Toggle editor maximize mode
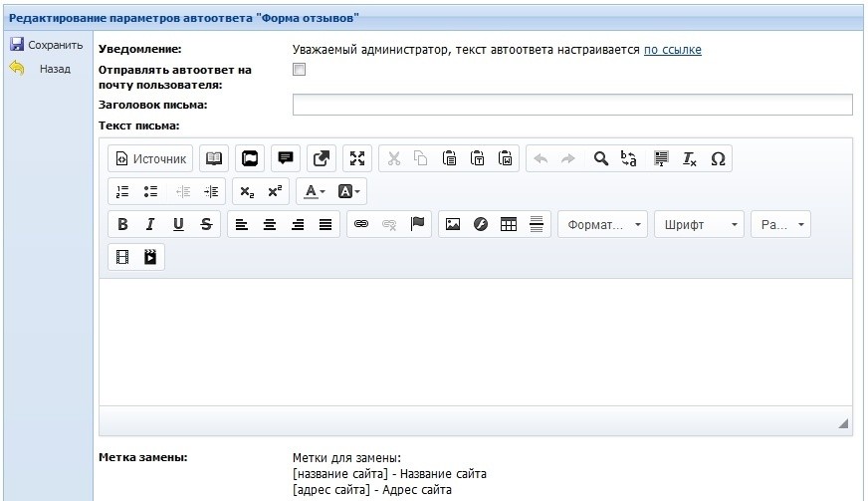The height and width of the screenshot is (501, 868). click(x=356, y=158)
